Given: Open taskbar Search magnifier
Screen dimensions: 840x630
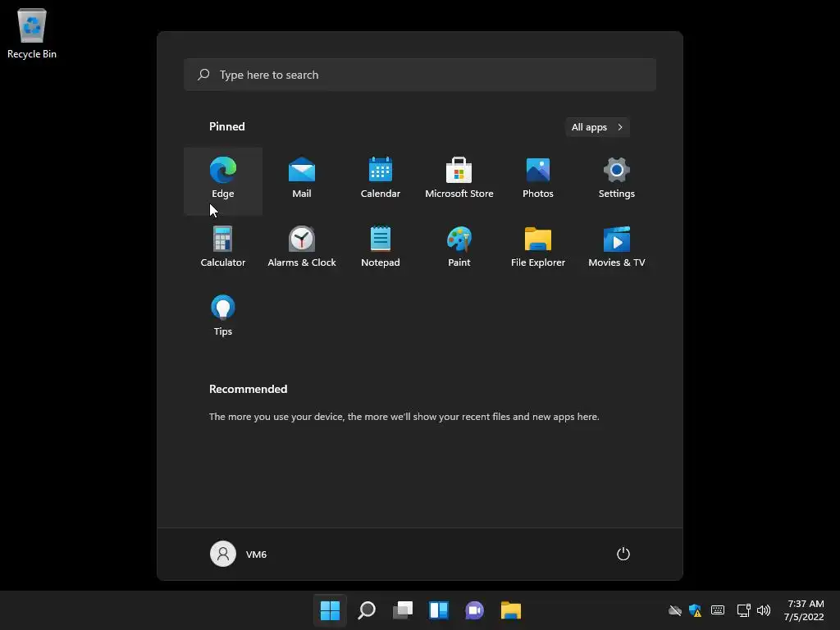Looking at the screenshot, I should [367, 610].
